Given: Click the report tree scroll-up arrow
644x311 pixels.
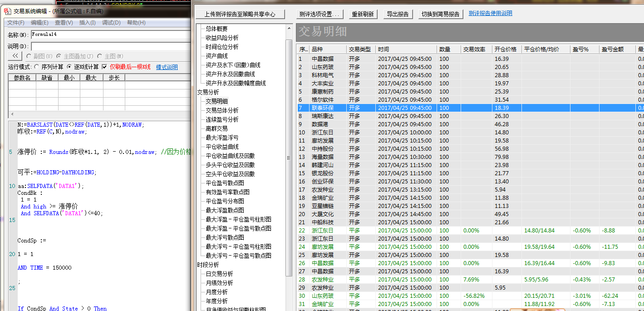Looking at the screenshot, I should coord(289,28).
